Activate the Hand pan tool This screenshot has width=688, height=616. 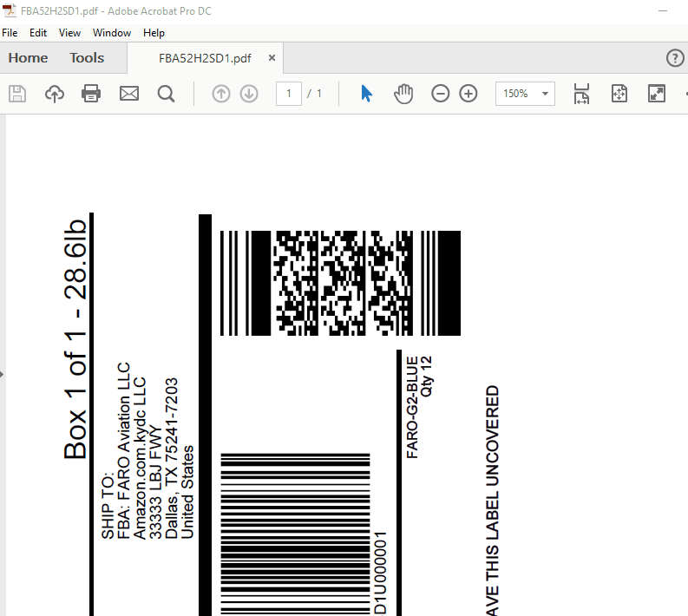(403, 94)
